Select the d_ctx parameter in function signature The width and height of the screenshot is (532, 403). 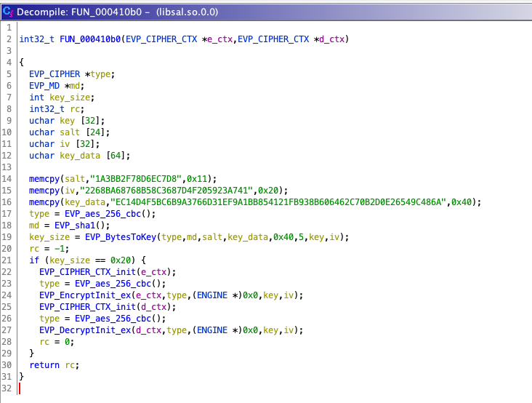point(334,39)
